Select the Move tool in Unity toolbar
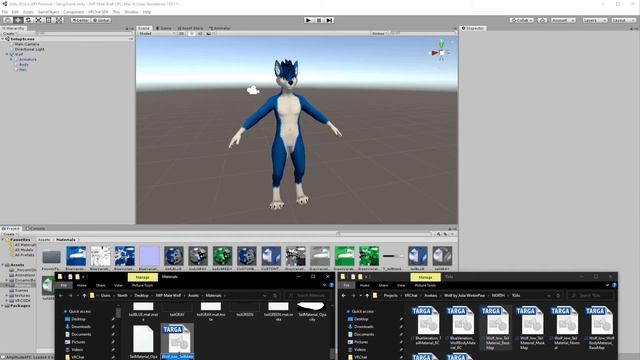The image size is (640, 360). tap(18, 20)
